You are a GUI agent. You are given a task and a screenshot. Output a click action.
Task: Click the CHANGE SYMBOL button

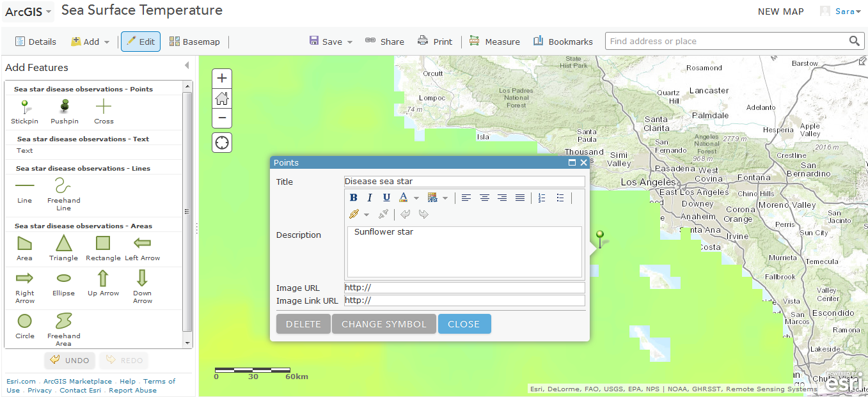384,323
